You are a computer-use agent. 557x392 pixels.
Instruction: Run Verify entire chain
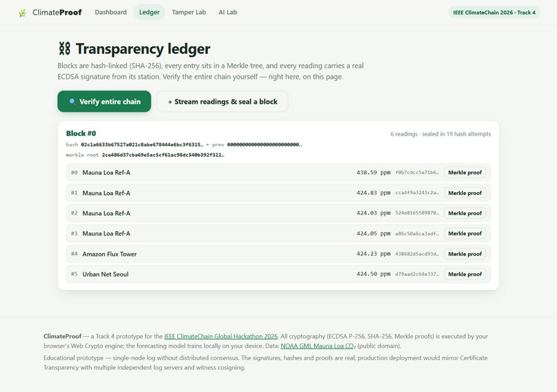click(x=104, y=102)
